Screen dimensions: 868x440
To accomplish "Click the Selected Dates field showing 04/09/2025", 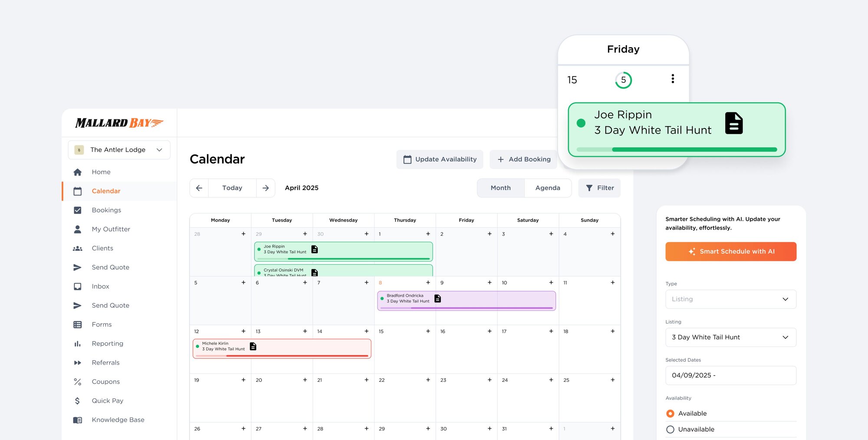I will point(730,375).
